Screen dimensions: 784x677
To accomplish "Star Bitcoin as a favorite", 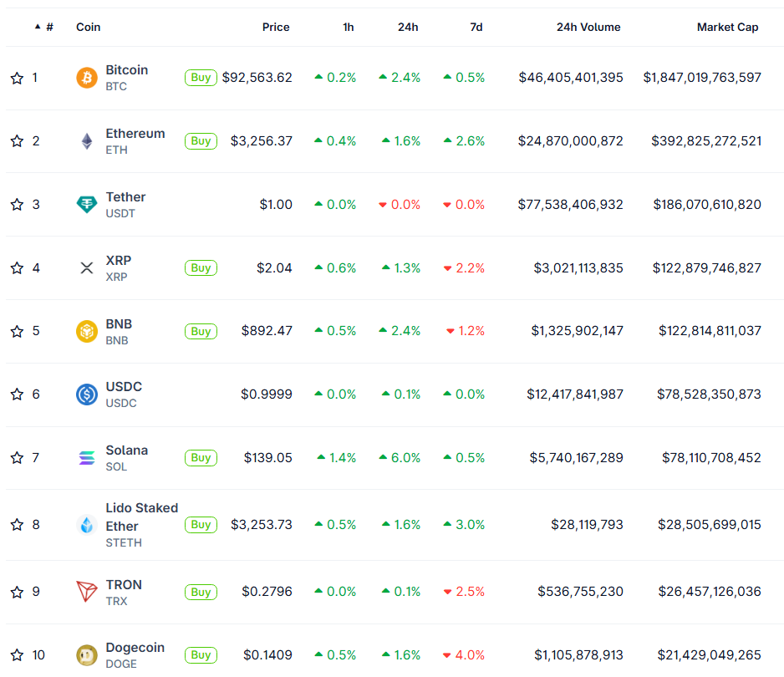I will tap(17, 78).
